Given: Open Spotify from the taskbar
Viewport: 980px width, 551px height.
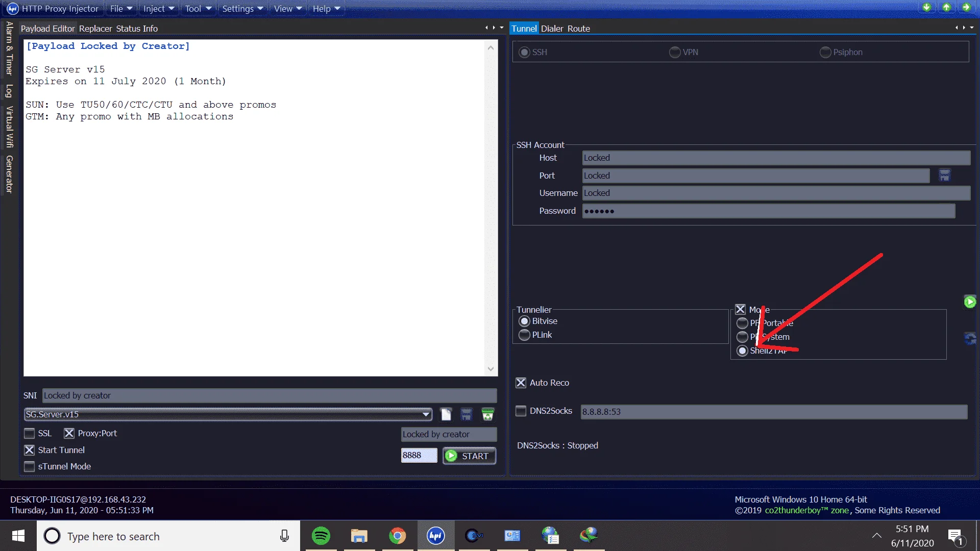Looking at the screenshot, I should [321, 536].
